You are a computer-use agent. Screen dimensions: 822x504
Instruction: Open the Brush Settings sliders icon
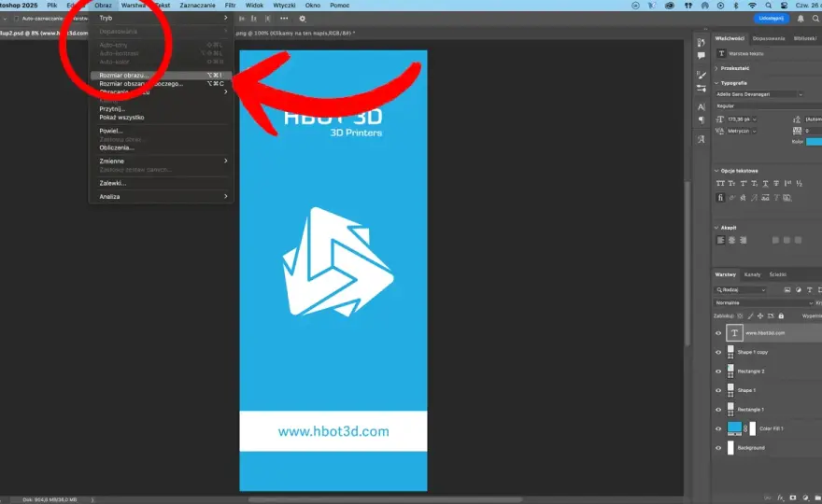(x=702, y=89)
